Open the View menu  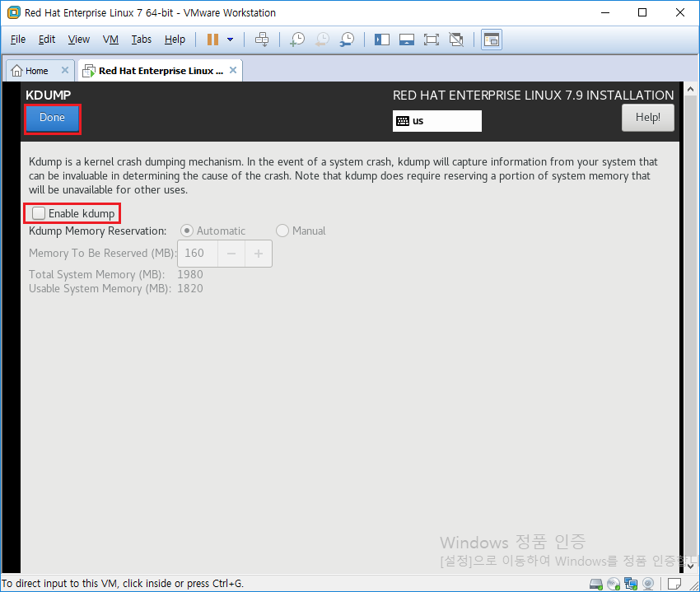[x=79, y=40]
